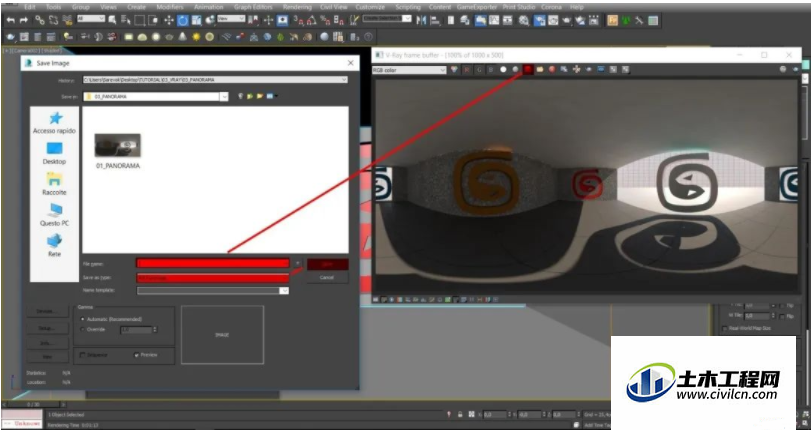Show the Rendered Frame Window

(x=553, y=20)
